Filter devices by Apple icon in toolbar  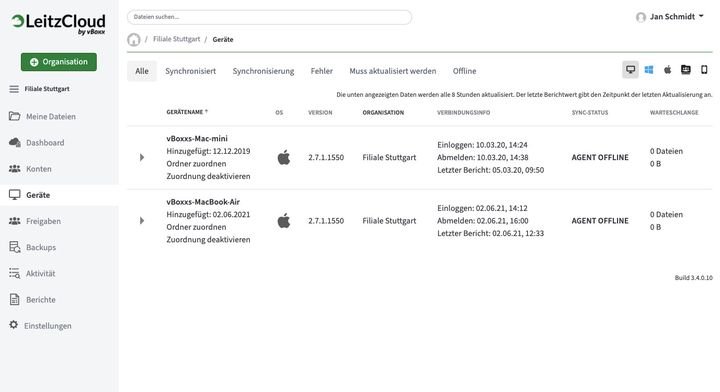point(667,70)
